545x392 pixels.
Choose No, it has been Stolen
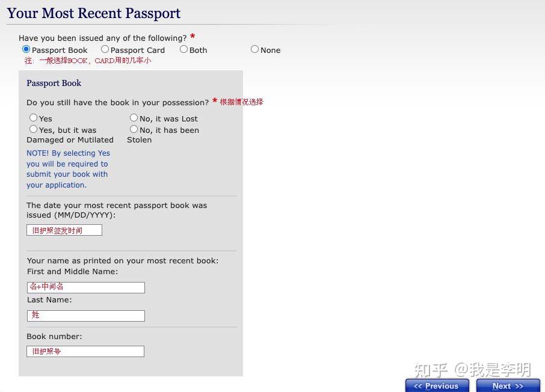pos(134,129)
